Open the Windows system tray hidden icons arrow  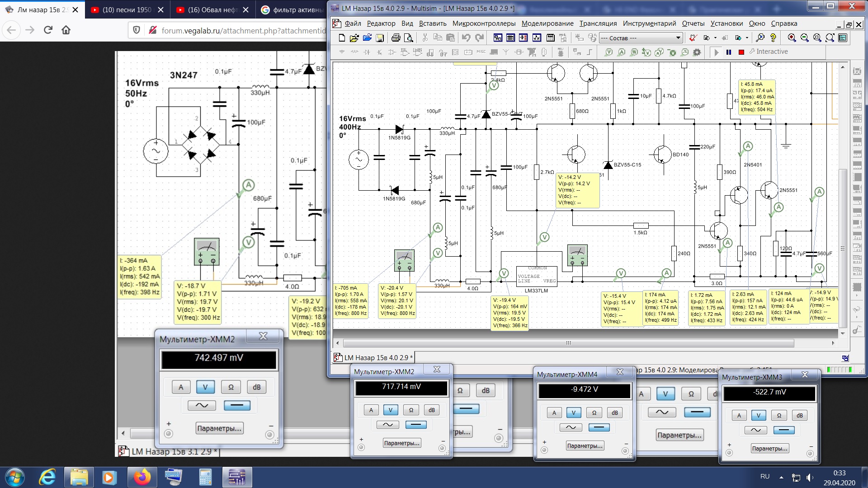click(x=781, y=477)
